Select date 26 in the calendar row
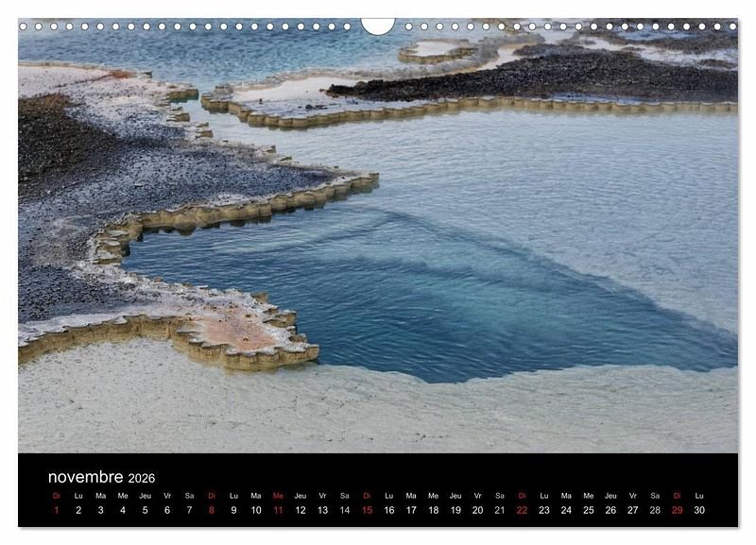This screenshot has width=756, height=545. 610,510
